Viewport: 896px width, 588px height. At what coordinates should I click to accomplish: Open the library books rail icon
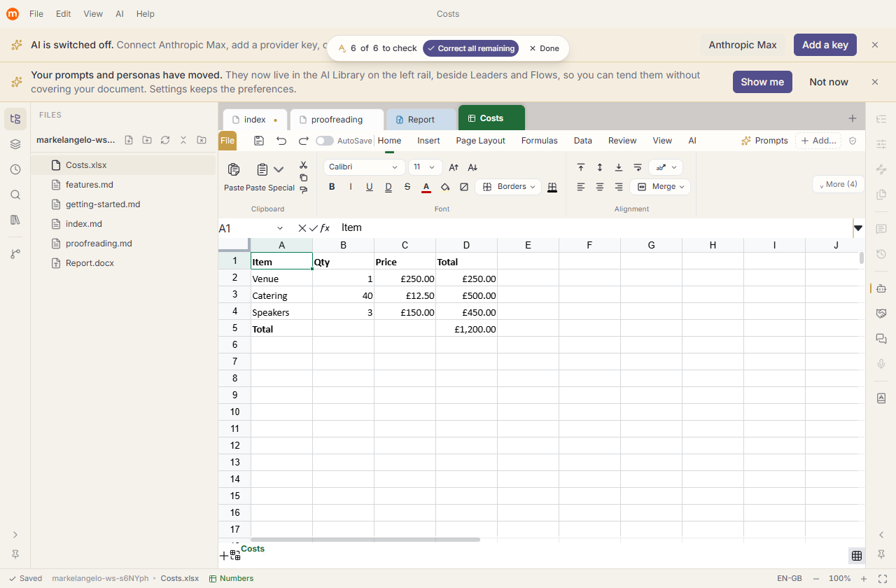coord(15,220)
